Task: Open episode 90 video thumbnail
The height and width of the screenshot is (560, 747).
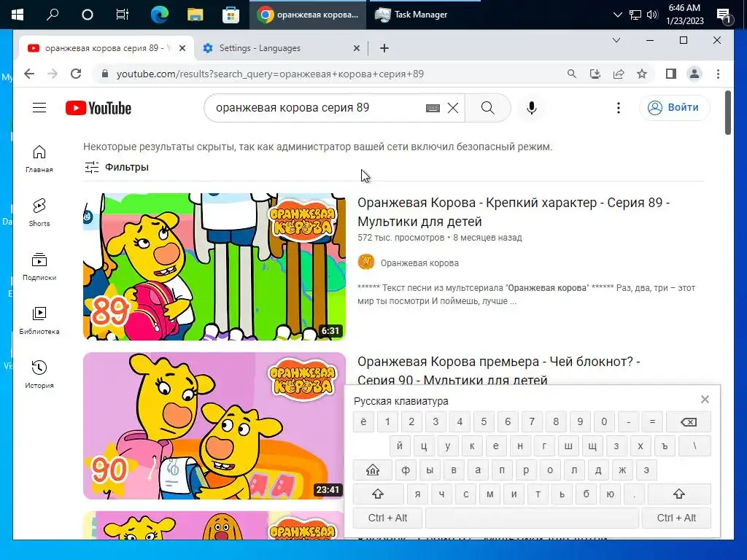Action: (x=214, y=426)
